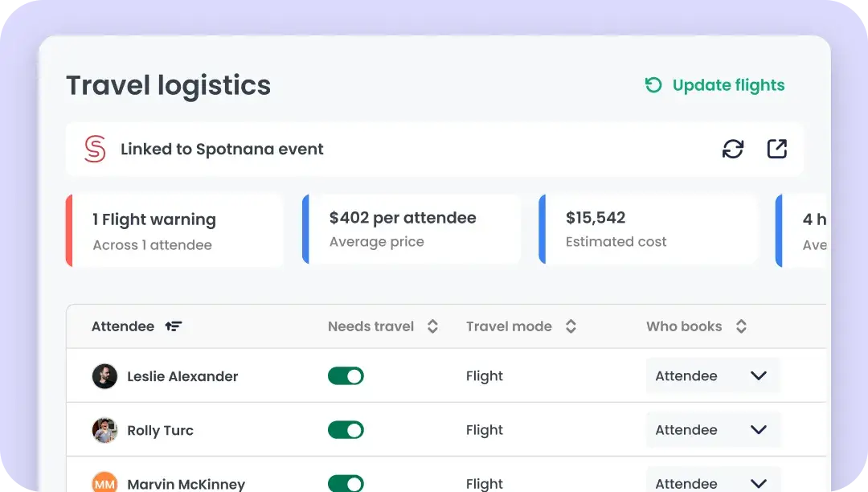Image resolution: width=868 pixels, height=492 pixels.
Task: Open Leslie Alexander's avatar
Action: coord(104,376)
